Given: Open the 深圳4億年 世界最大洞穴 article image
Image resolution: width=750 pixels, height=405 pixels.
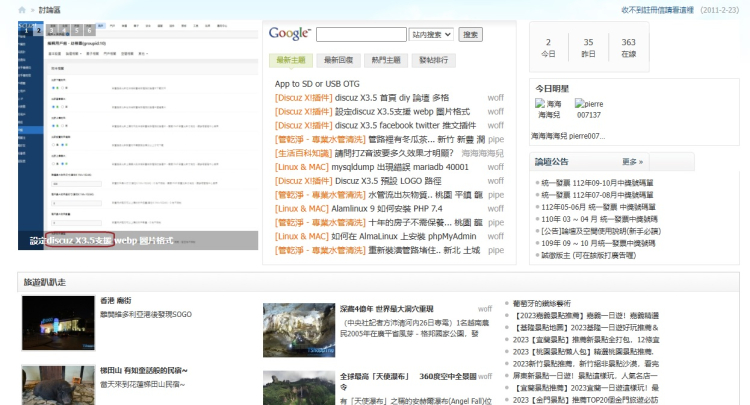Looking at the screenshot, I should (x=297, y=329).
